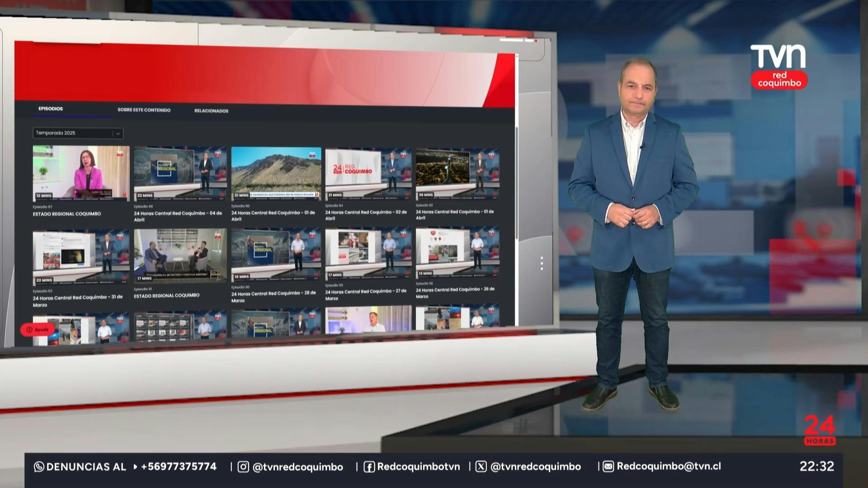
Task: Click the '16 MINS' duration badge
Action: [x=242, y=277]
